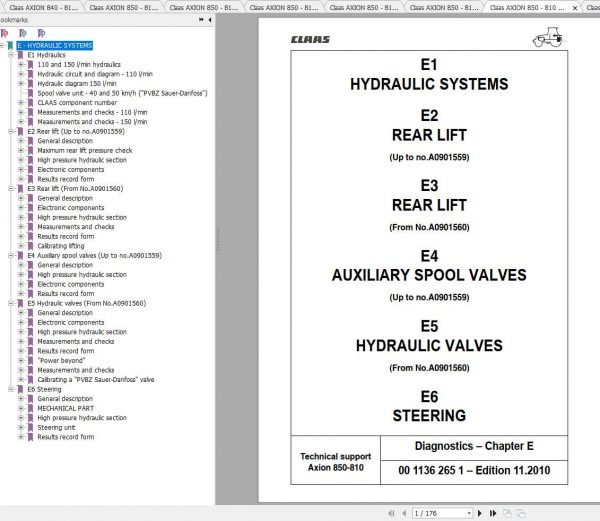Screen dimensions: 600x521
Task: Open bookmark E5 Hydraulic valves (From No.A0901560)
Action: pos(86,303)
